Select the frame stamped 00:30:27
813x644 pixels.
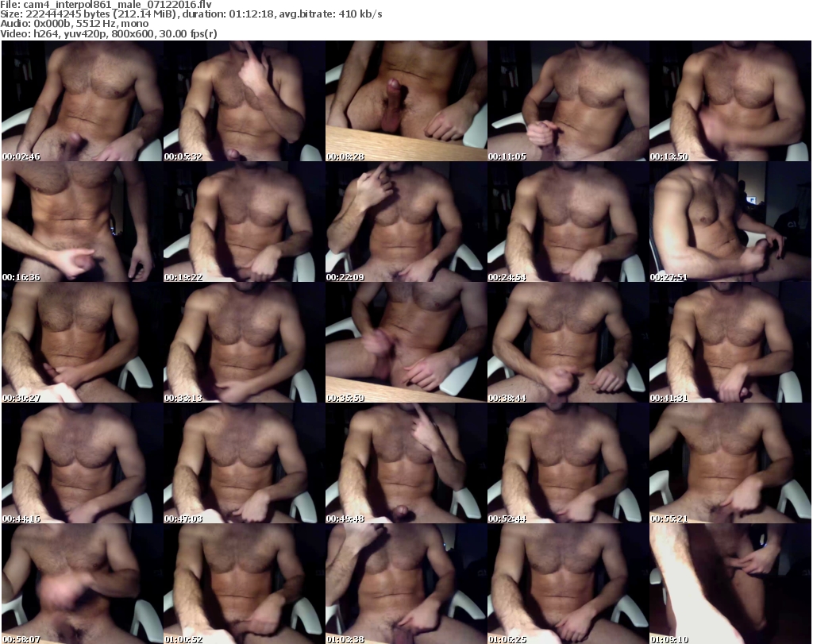tap(83, 343)
